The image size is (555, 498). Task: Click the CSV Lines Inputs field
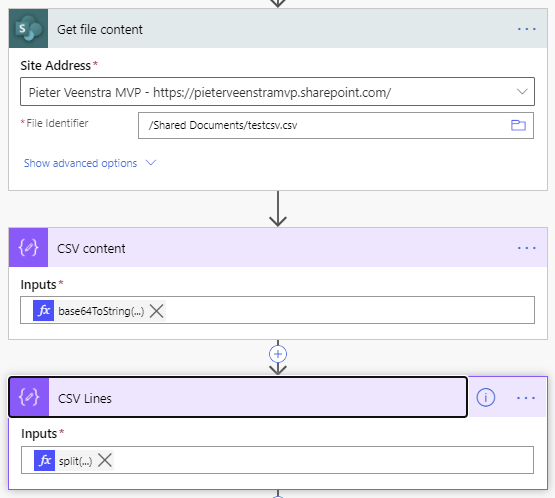(278, 460)
